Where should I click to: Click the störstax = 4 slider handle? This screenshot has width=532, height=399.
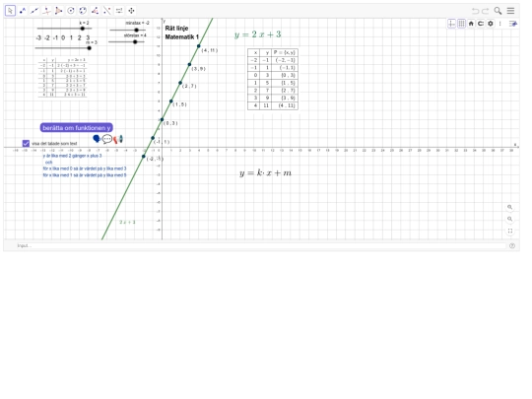135,41
